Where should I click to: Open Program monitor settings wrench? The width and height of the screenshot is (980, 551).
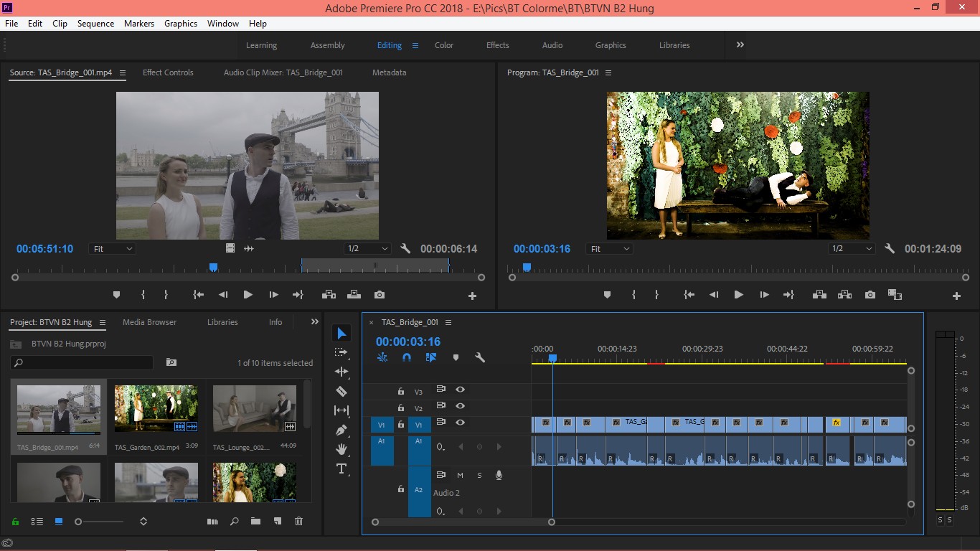pyautogui.click(x=890, y=249)
